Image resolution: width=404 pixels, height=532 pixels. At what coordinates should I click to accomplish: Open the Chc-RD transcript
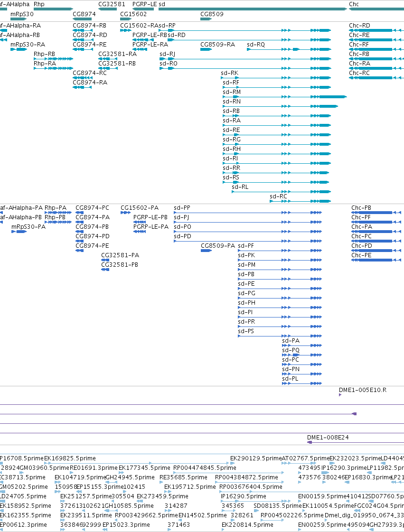coord(359,26)
